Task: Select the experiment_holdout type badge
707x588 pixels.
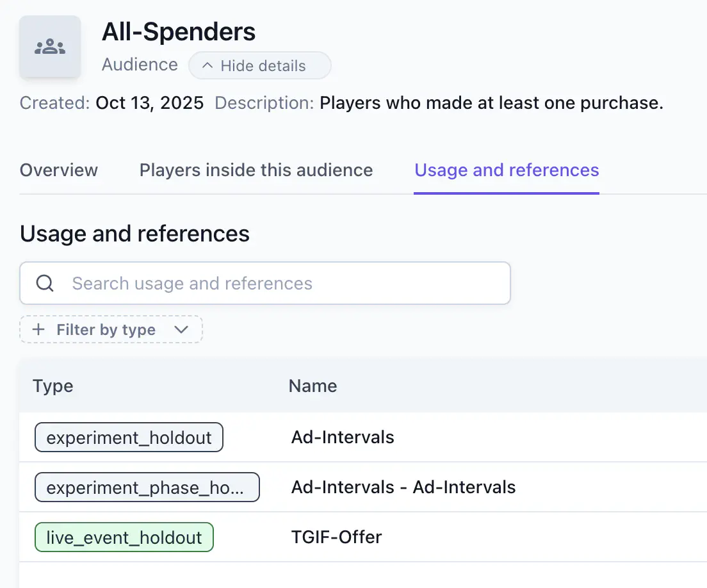Action: 128,437
